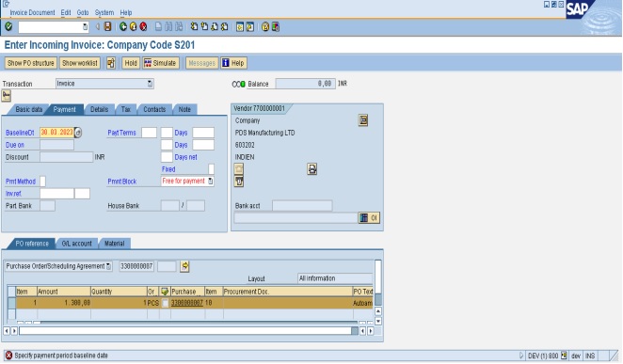Open the System menu
623x364 pixels.
pyautogui.click(x=104, y=12)
